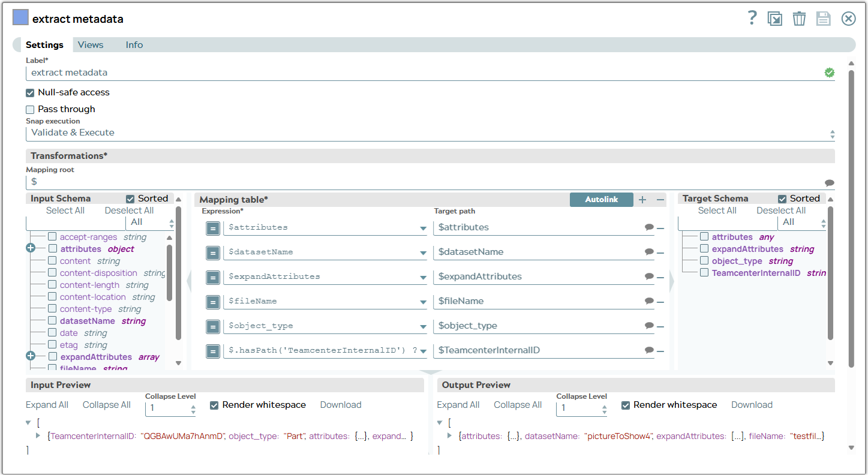868x475 pixels.
Task: Check the object_type target schema checkbox
Action: pyautogui.click(x=704, y=261)
